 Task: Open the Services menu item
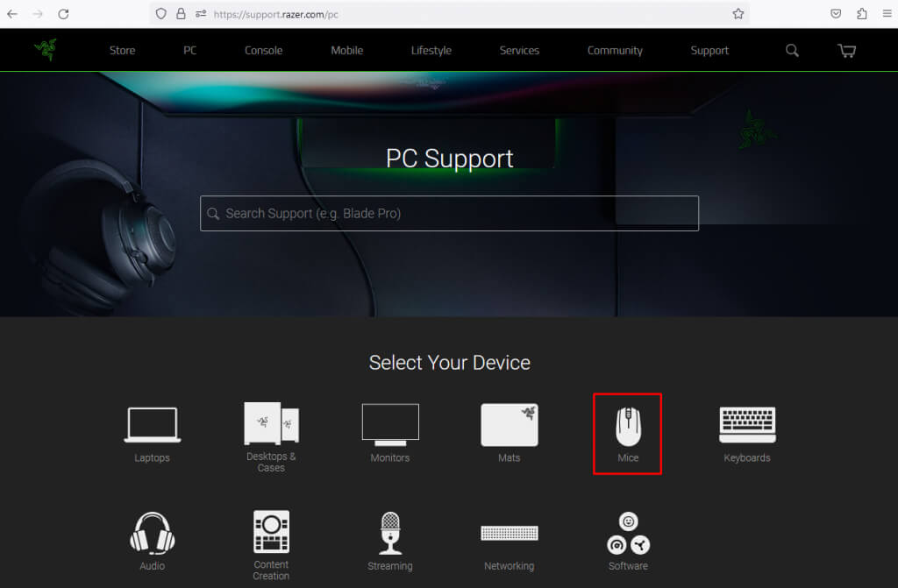pos(519,50)
